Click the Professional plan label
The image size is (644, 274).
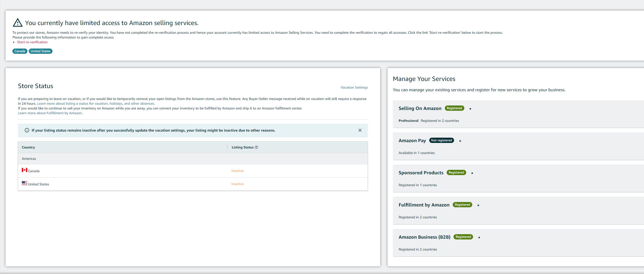(408, 121)
